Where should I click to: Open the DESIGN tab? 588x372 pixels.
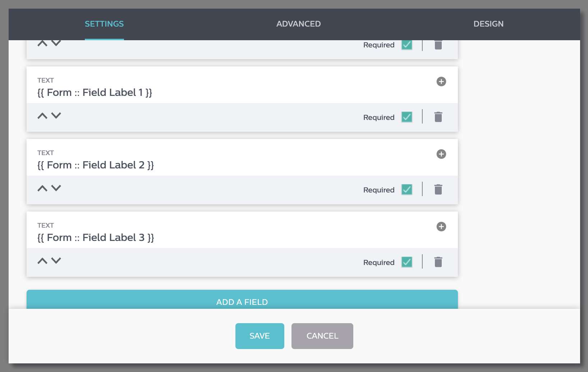tap(488, 24)
